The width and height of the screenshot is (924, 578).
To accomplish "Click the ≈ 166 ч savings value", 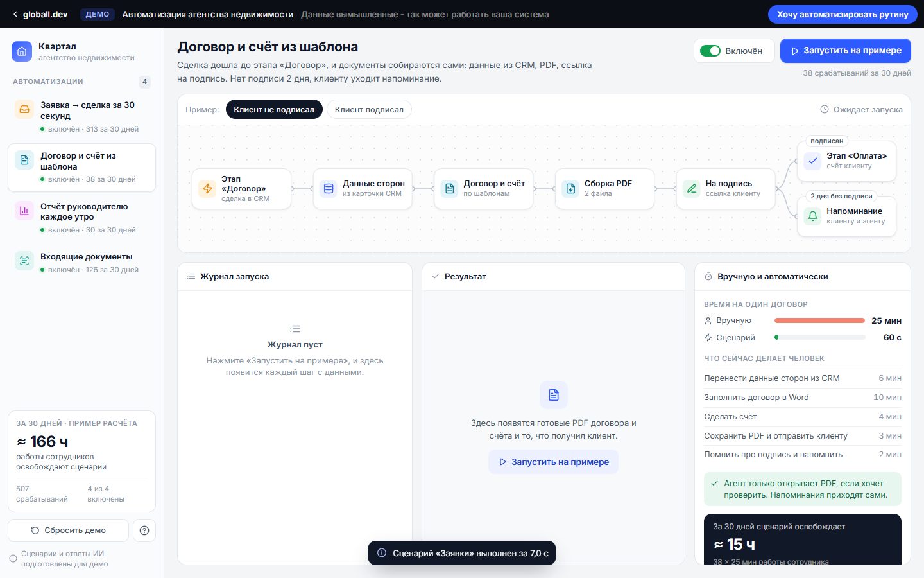I will click(42, 442).
